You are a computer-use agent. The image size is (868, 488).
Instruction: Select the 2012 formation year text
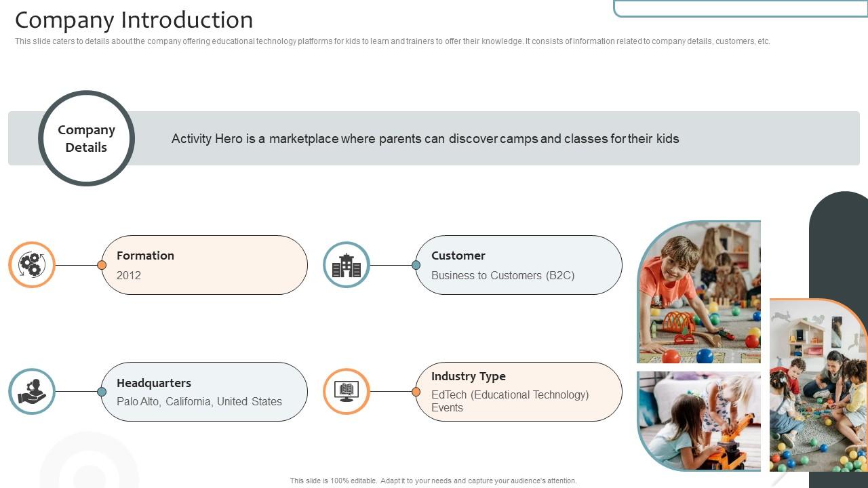tap(129, 275)
